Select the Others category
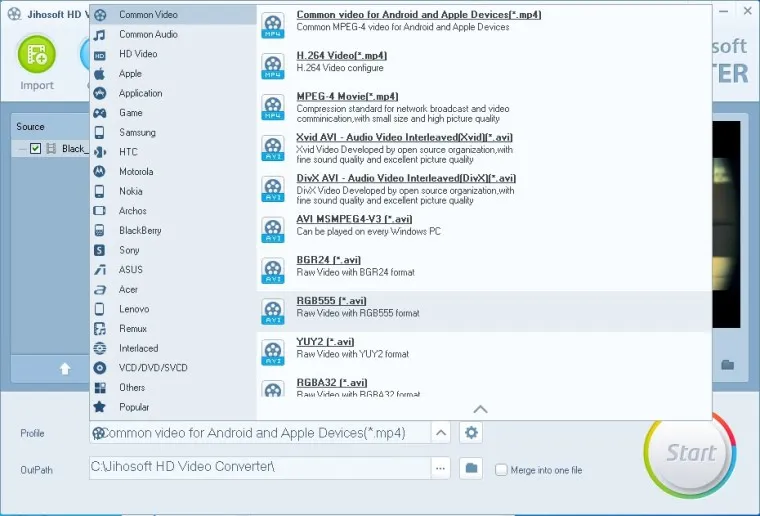This screenshot has width=760, height=516. point(174,388)
